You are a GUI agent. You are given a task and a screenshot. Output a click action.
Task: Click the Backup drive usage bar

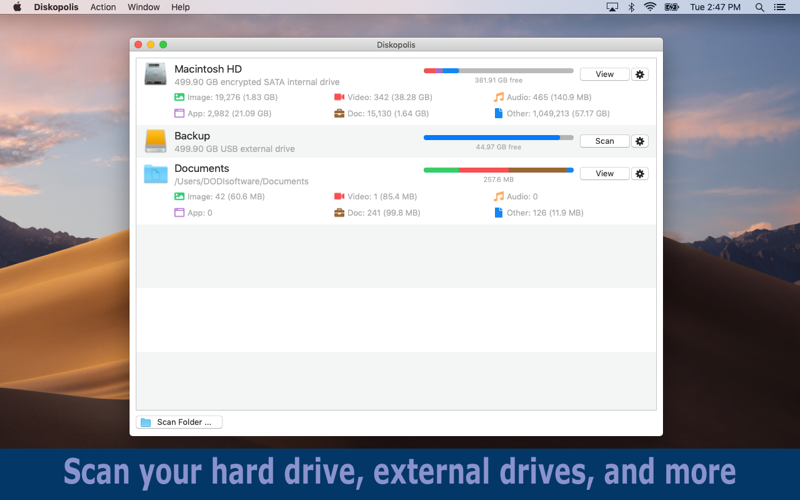pyautogui.click(x=498, y=137)
